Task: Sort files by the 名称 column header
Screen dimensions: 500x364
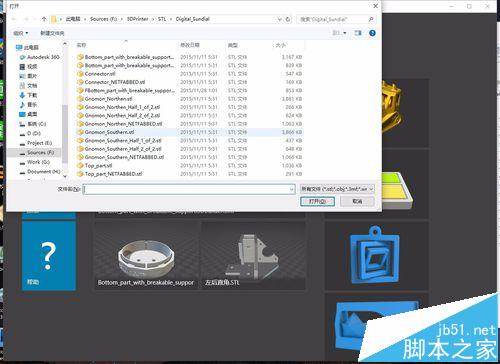Action: tap(81, 45)
